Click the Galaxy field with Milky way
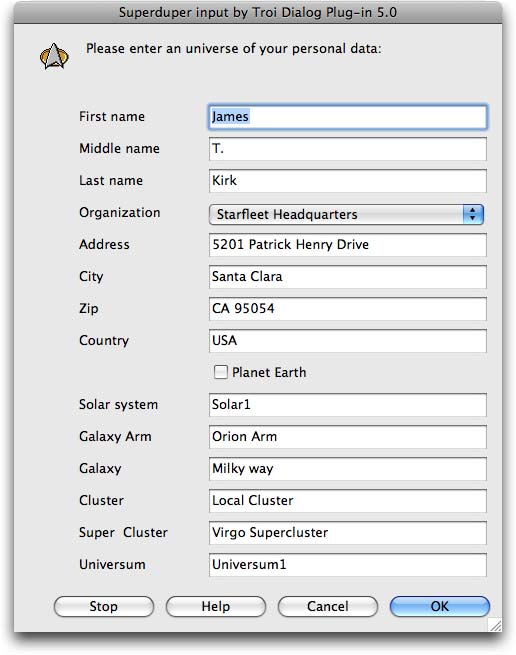 (348, 469)
